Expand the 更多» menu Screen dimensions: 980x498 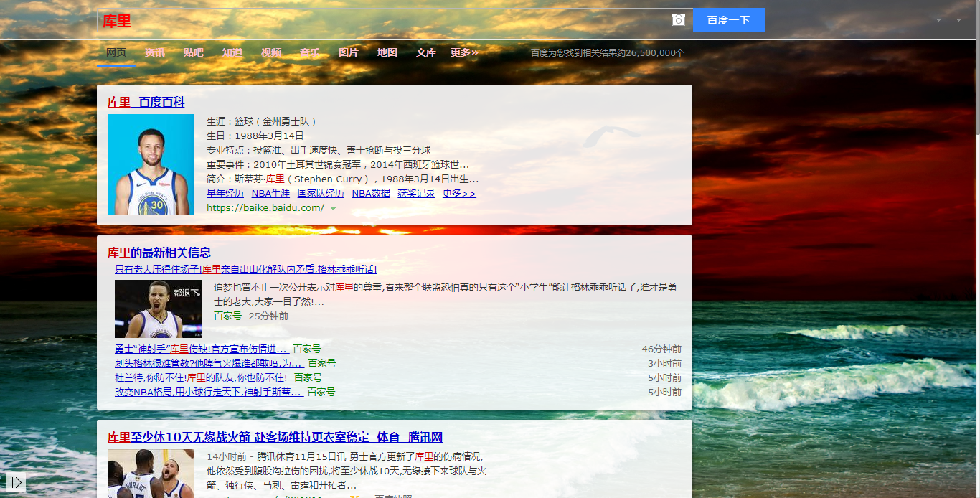[x=464, y=52]
